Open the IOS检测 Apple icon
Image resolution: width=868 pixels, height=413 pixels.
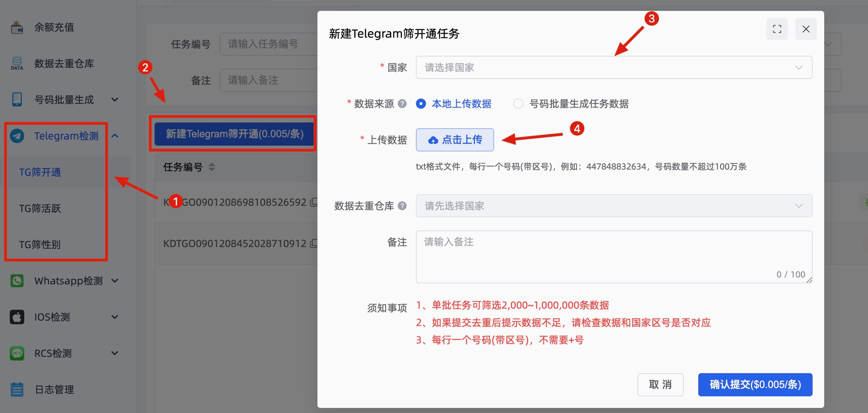tap(16, 317)
